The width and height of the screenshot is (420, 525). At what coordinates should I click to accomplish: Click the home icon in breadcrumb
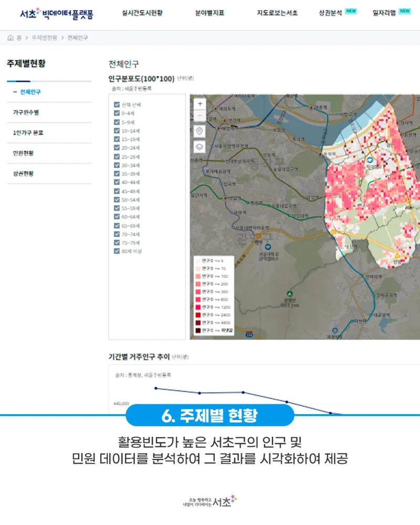point(10,38)
